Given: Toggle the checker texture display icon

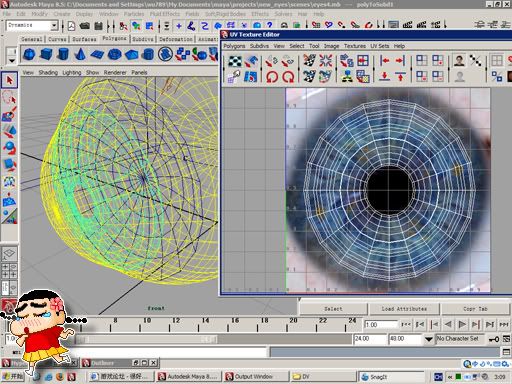Looking at the screenshot, I should [235, 61].
